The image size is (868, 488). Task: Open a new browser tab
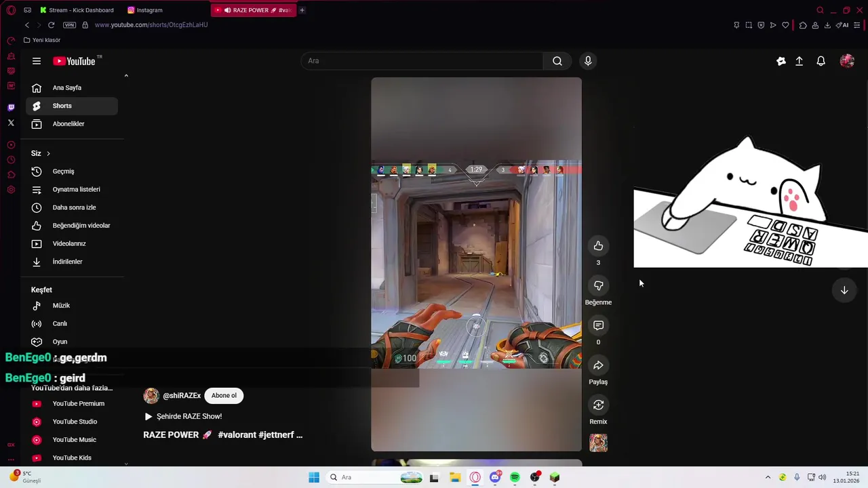click(x=302, y=10)
